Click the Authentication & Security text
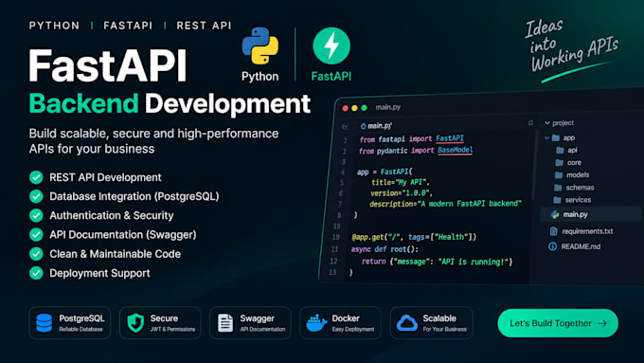Screen dimensions: 644x363 [x=112, y=215]
